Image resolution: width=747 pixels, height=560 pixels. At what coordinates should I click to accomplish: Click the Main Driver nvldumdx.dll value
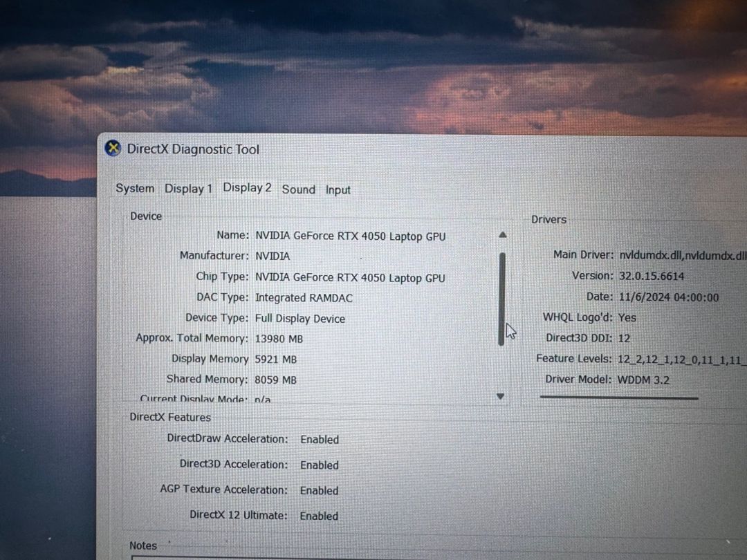[x=682, y=256]
